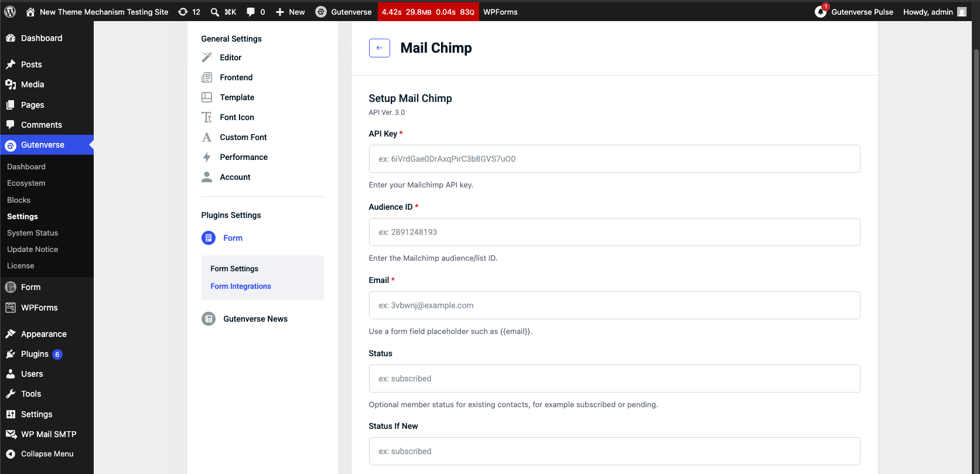The height and width of the screenshot is (474, 980).
Task: Open Comments in sidebar
Action: click(47, 125)
